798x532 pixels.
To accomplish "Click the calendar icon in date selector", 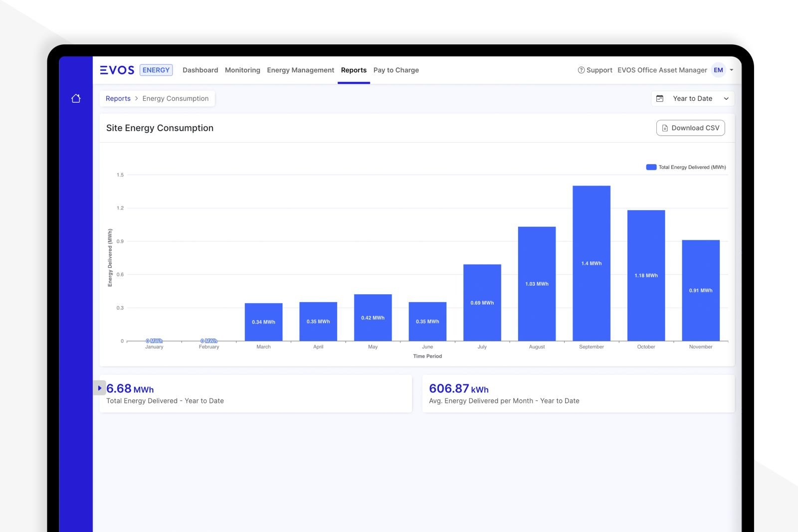I will (x=660, y=99).
